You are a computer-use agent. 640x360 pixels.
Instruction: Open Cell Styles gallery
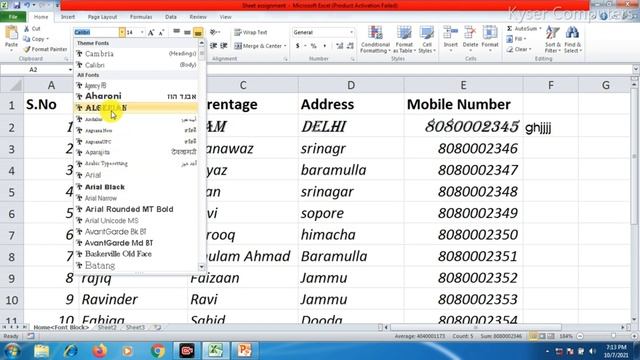point(427,39)
